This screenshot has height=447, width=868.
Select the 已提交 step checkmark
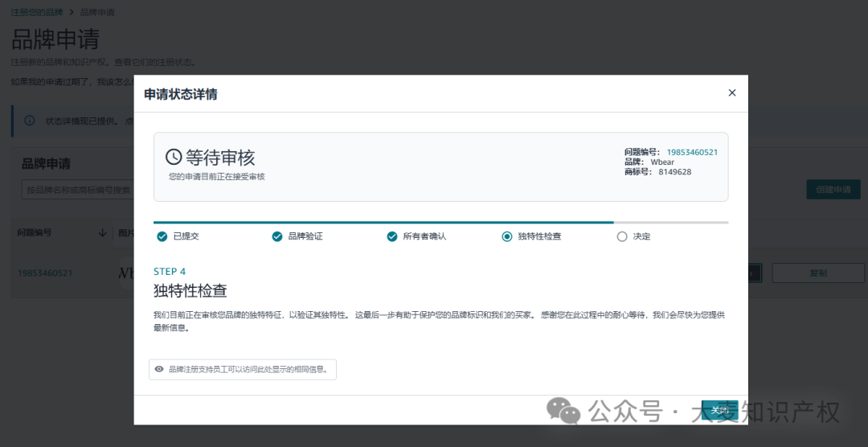coord(162,236)
